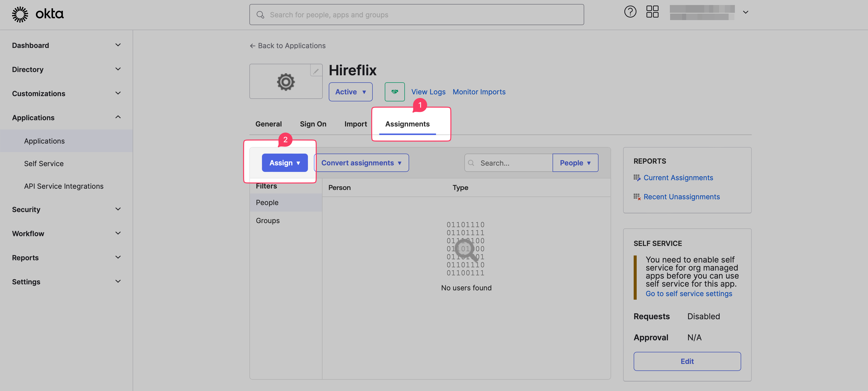Click the 'No users found' message
868x391 pixels.
pos(466,288)
